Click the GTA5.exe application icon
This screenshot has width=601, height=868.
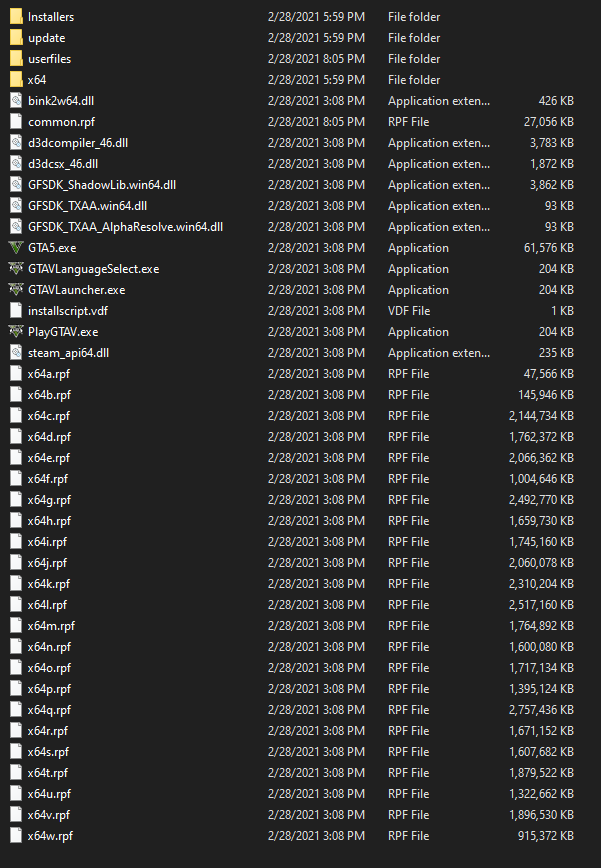point(15,248)
